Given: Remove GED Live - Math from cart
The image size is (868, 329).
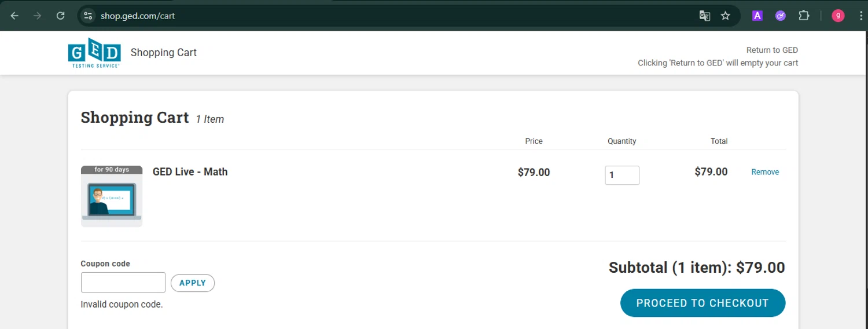Looking at the screenshot, I should click(x=765, y=172).
